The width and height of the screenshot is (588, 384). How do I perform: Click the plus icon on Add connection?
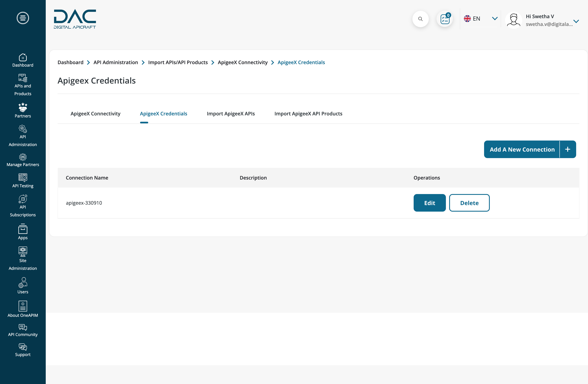[568, 149]
